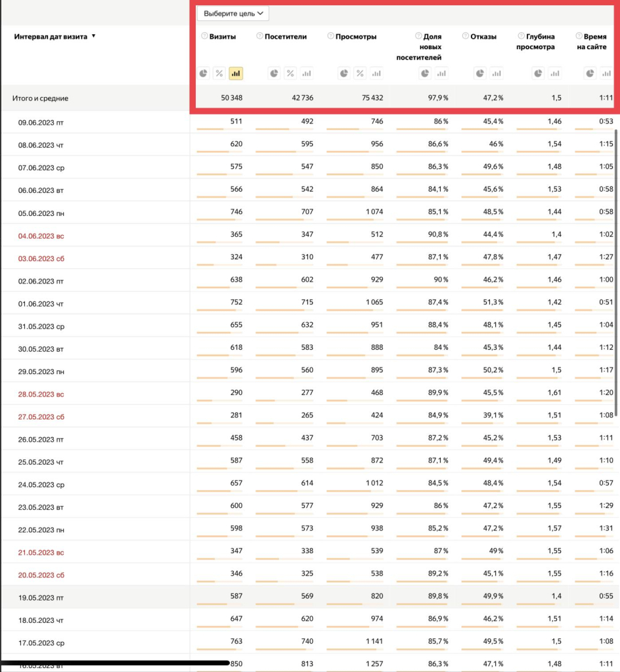Enable bar chart icon for Просмотры column
Screen dimensions: 620x672
pyautogui.click(x=376, y=73)
